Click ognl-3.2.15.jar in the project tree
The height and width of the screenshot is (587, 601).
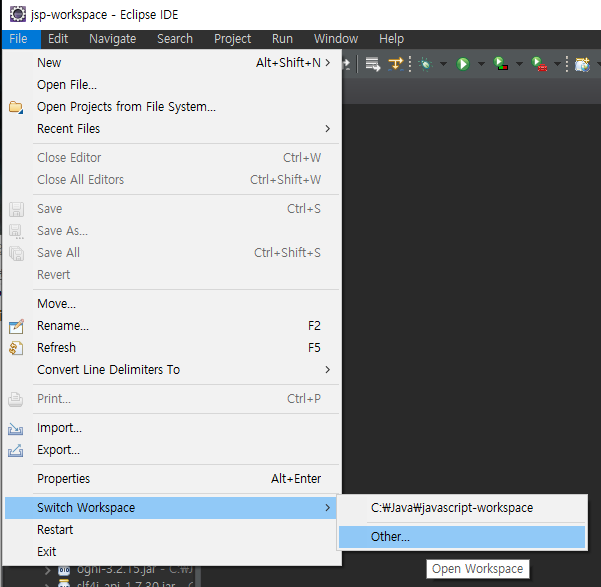116,570
